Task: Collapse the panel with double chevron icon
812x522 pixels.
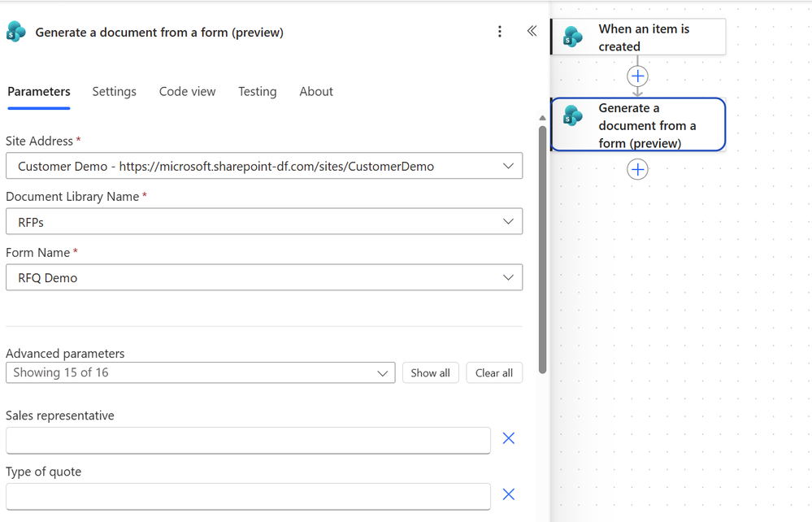Action: point(532,31)
